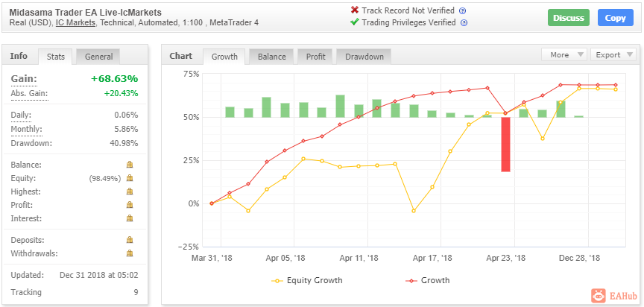This screenshot has height=307, width=644.
Task: Click help icon for Track Record Not Verified
Action: [463, 11]
